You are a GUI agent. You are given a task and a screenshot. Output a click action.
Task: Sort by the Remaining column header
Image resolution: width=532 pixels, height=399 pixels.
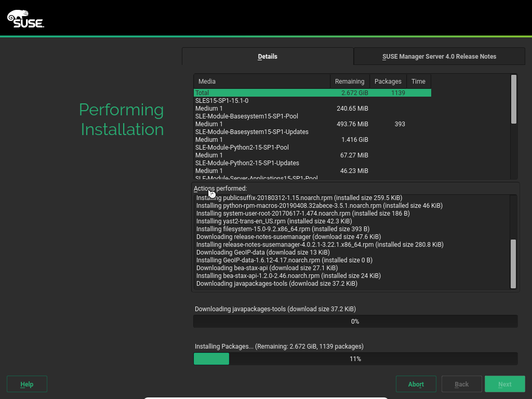(x=350, y=82)
